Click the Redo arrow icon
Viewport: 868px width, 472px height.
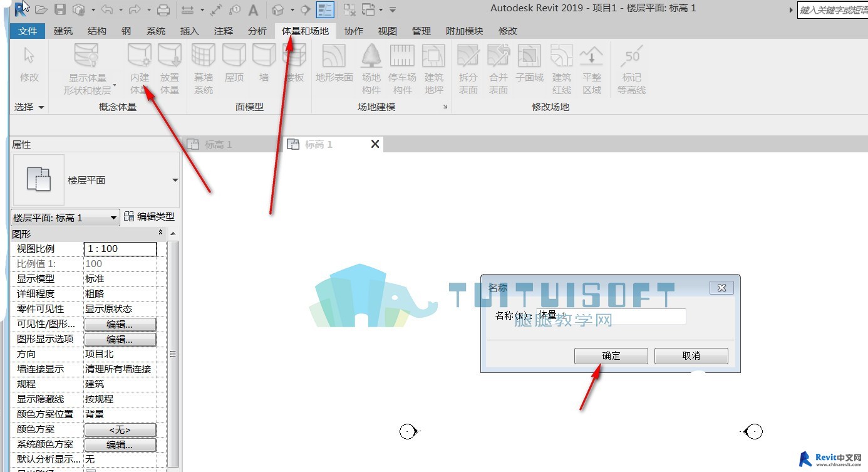pos(135,9)
